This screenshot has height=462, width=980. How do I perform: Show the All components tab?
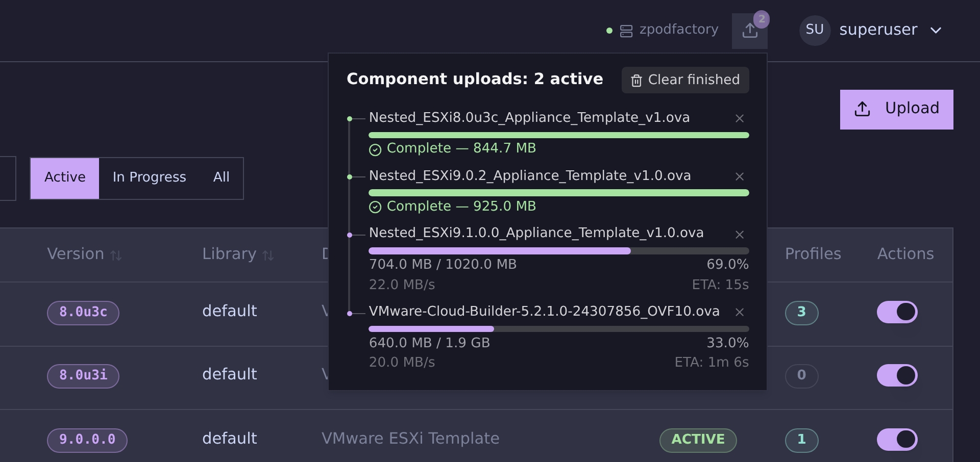pos(221,178)
